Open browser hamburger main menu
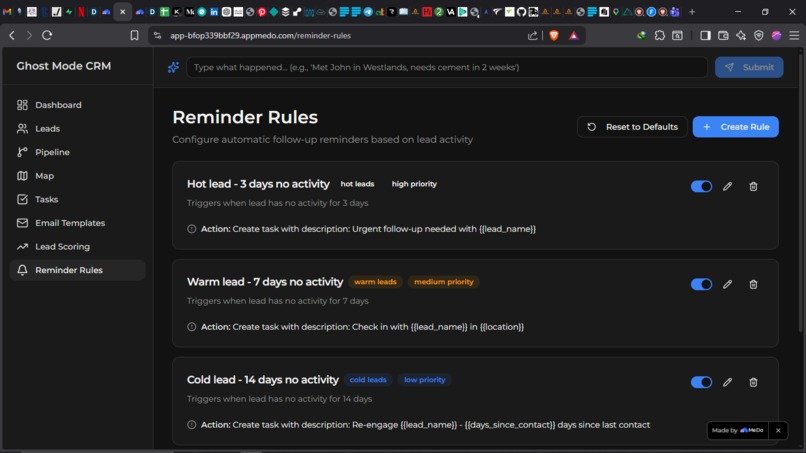The width and height of the screenshot is (806, 453). pyautogui.click(x=794, y=35)
